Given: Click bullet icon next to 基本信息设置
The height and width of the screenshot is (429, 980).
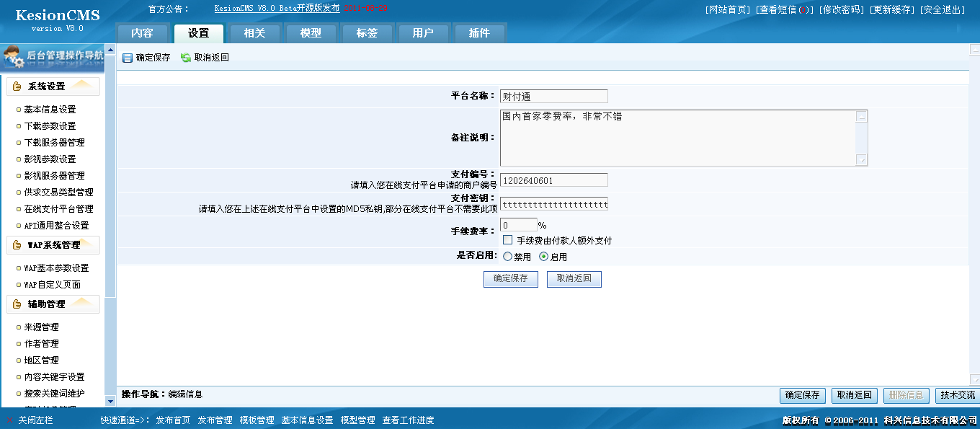Looking at the screenshot, I should [18, 110].
